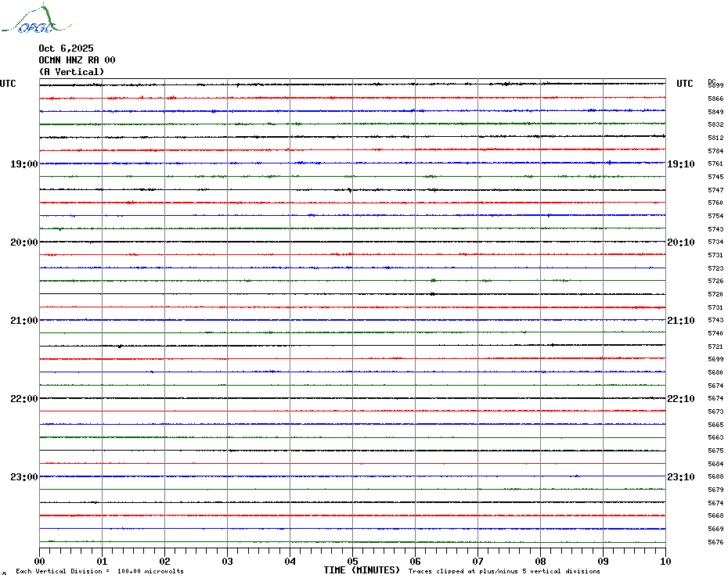
Task: Click the 21:00 hour marker on left
Action: (24, 321)
